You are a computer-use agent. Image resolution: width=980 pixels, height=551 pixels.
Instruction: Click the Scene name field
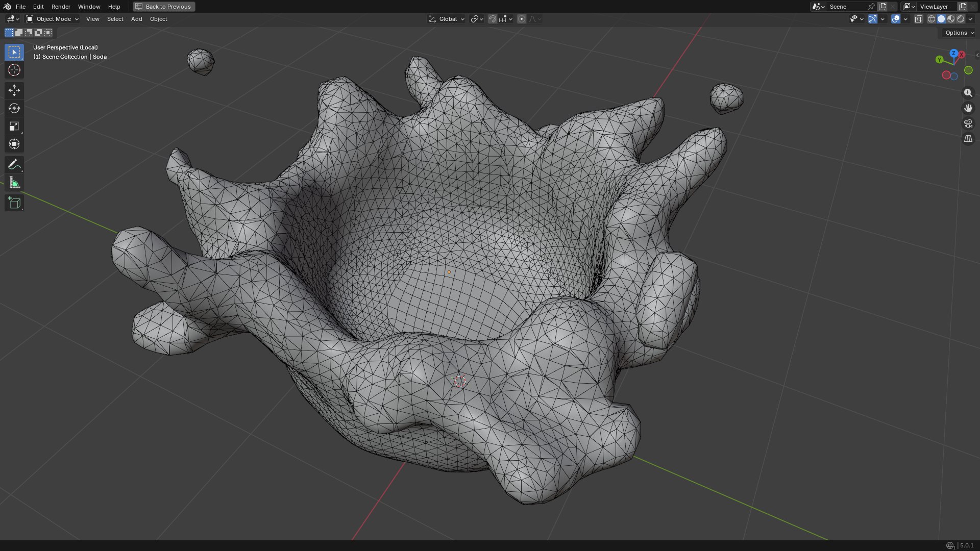[846, 7]
